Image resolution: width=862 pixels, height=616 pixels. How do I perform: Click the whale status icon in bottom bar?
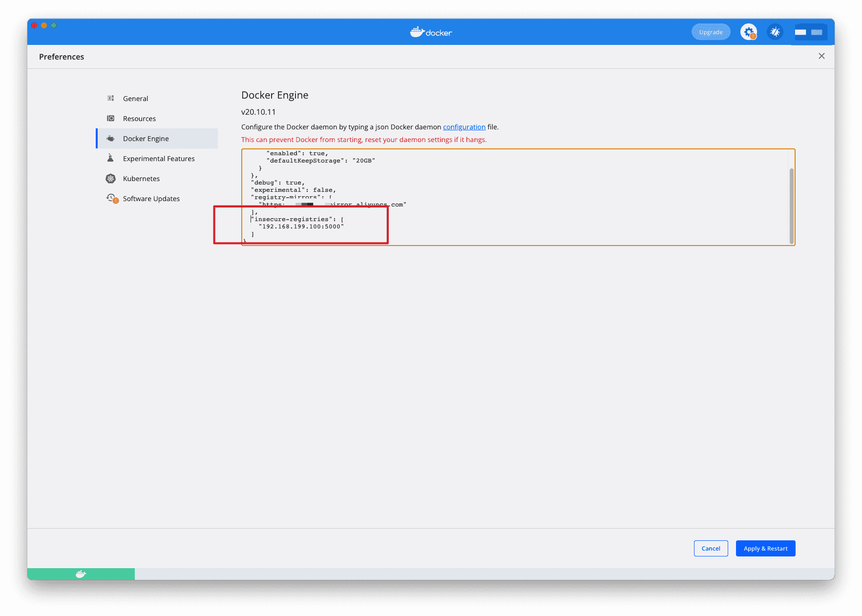tap(81, 574)
